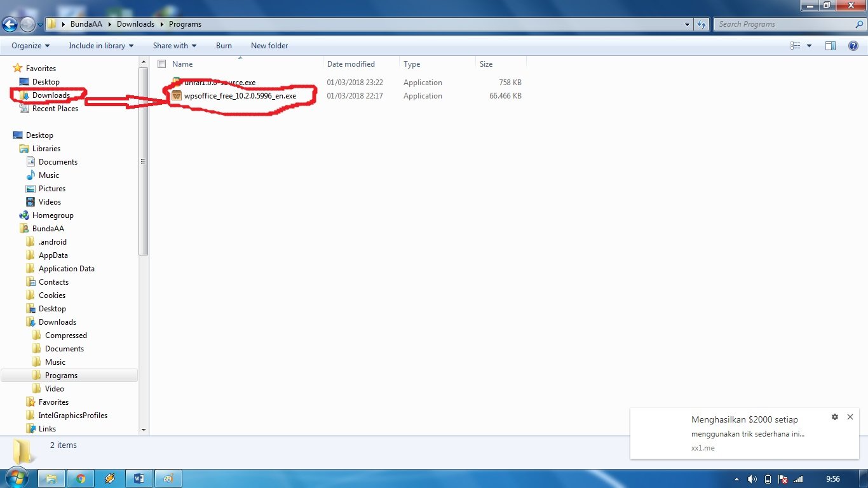The height and width of the screenshot is (488, 868).
Task: Open Explorer Help icon
Action: 853,46
